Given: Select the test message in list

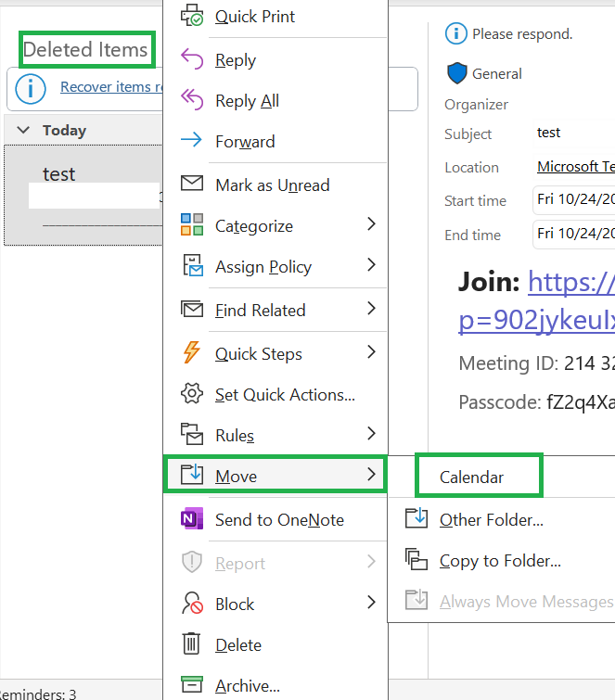Looking at the screenshot, I should (83, 195).
